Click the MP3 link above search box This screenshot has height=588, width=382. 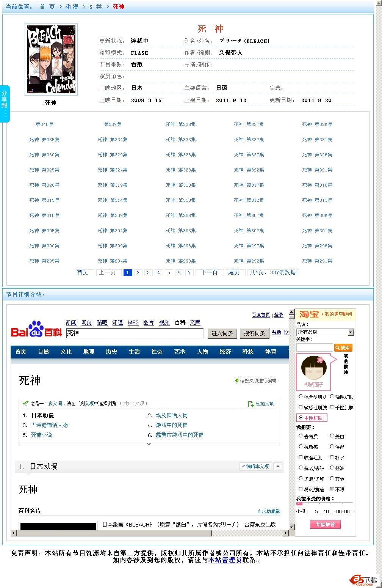coord(133,322)
